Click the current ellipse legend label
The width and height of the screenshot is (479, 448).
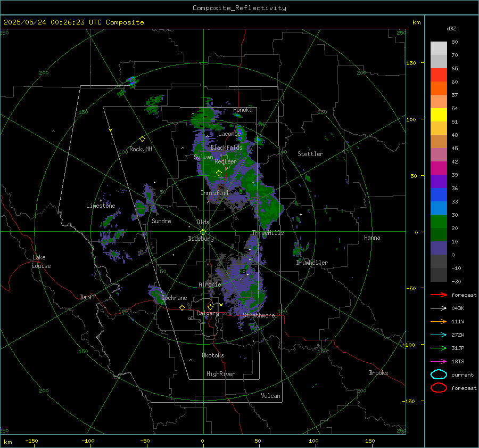pos(463,374)
